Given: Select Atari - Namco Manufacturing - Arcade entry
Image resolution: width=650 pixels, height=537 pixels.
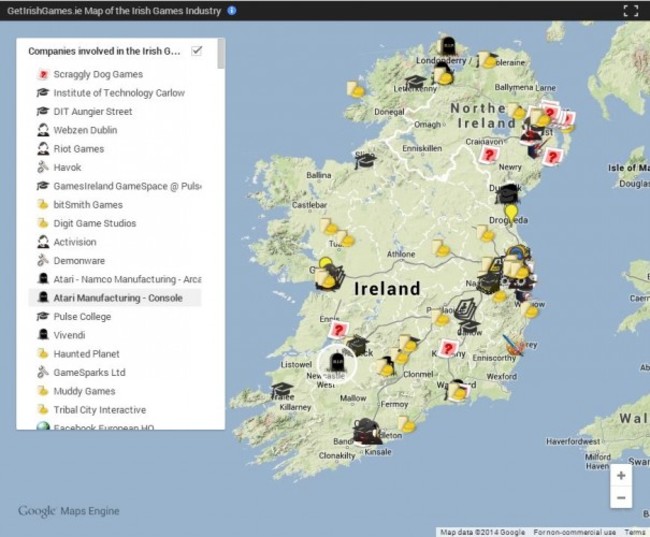Looking at the screenshot, I should [x=127, y=279].
